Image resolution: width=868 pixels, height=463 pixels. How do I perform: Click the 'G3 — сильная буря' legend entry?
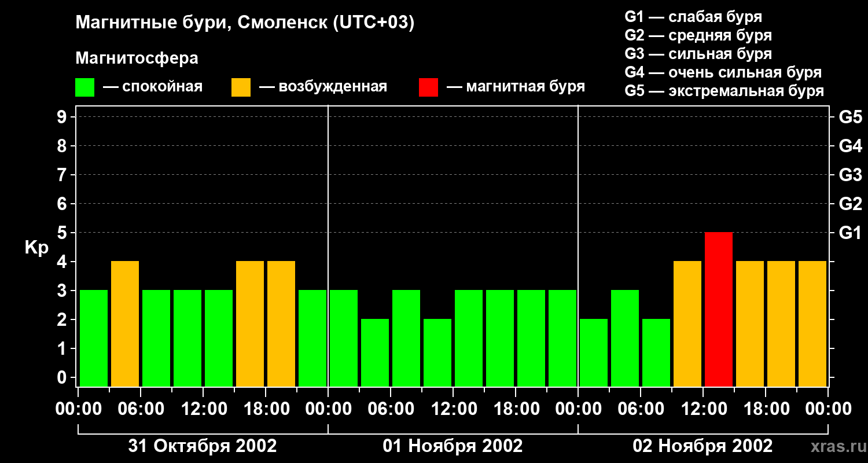[x=698, y=54]
